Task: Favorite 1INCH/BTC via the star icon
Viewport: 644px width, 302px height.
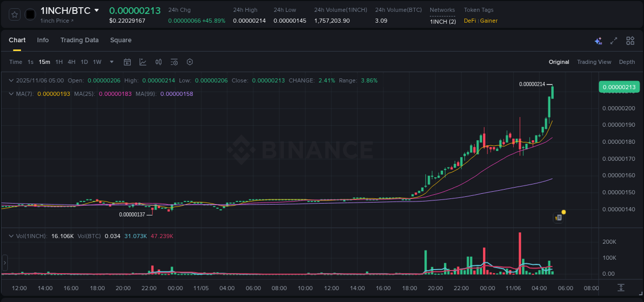Action: (x=14, y=14)
